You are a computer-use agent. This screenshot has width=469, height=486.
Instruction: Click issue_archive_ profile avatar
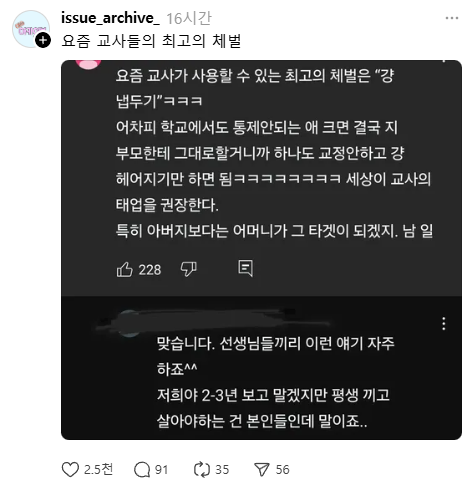tap(31, 29)
